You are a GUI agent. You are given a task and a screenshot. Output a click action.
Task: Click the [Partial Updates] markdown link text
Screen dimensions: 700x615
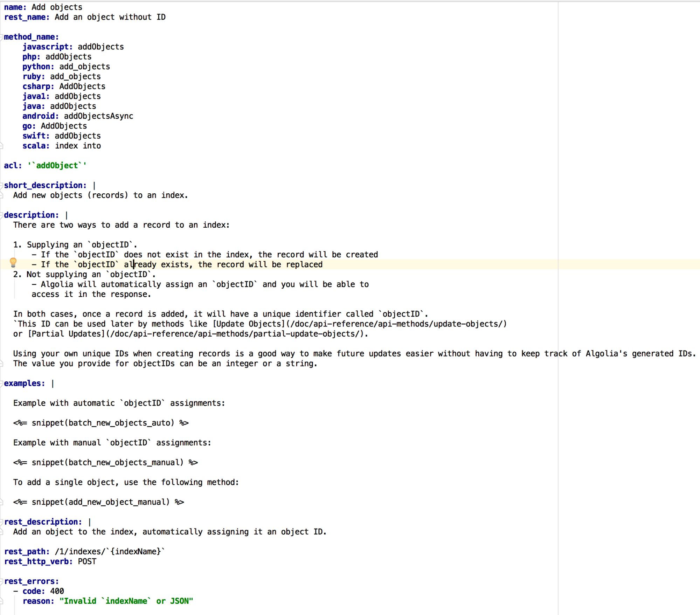(66, 334)
